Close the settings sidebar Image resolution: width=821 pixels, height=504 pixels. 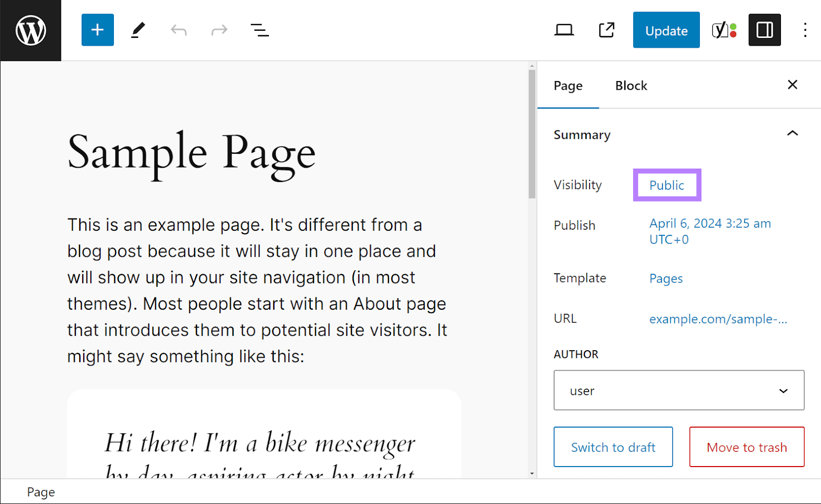[x=792, y=85]
